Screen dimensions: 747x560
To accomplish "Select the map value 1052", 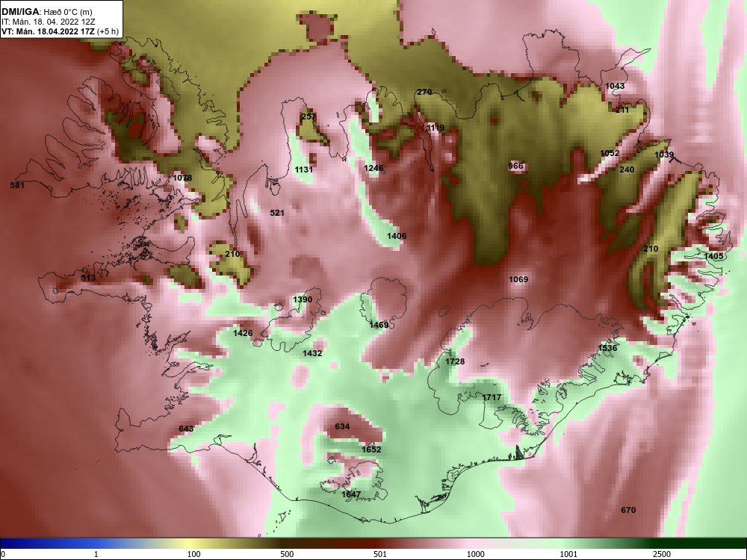I will (x=610, y=153).
